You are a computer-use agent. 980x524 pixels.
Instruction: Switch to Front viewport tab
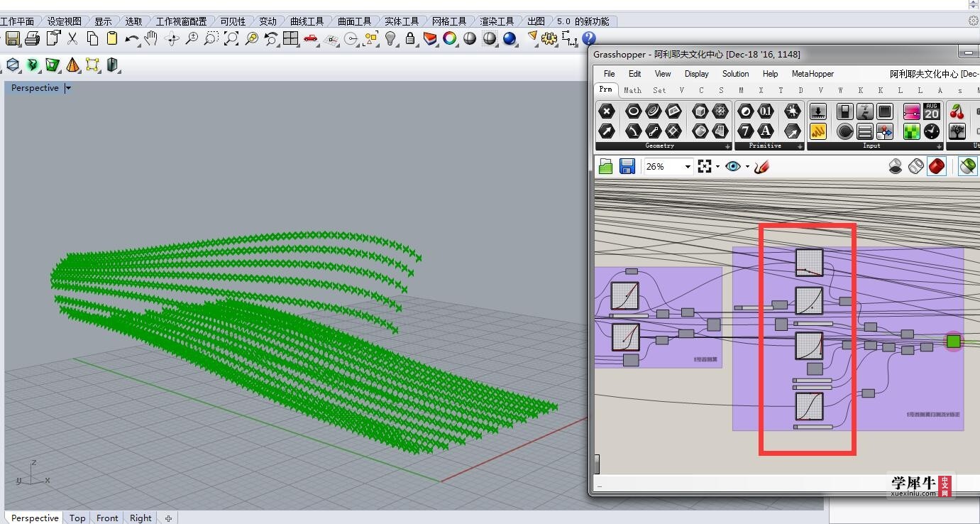coord(107,518)
